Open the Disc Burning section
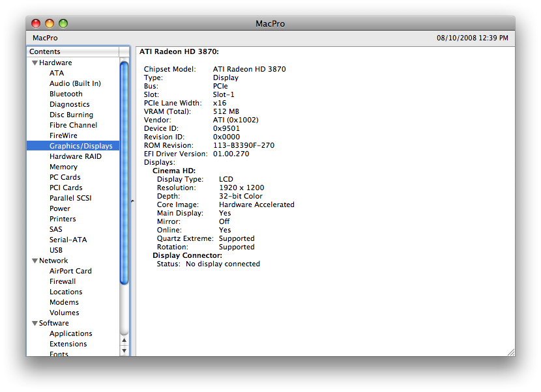Screen dimensions: 541x392 [71, 115]
